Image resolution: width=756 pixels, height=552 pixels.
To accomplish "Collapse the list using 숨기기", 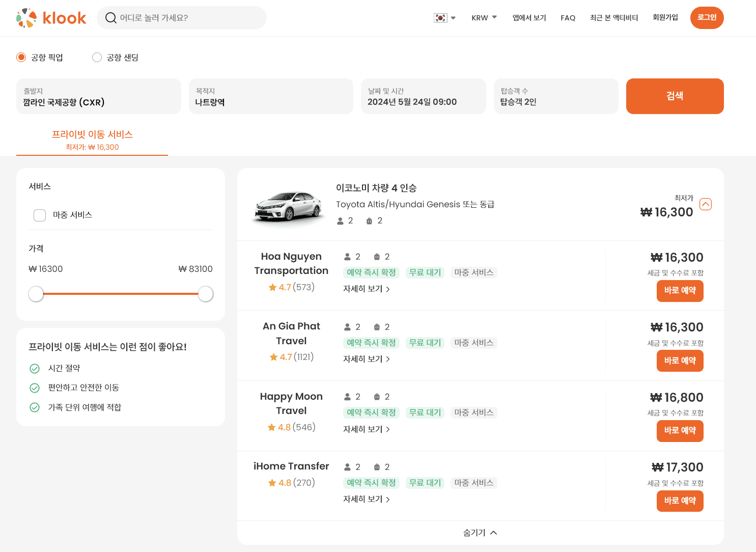I will point(480,533).
